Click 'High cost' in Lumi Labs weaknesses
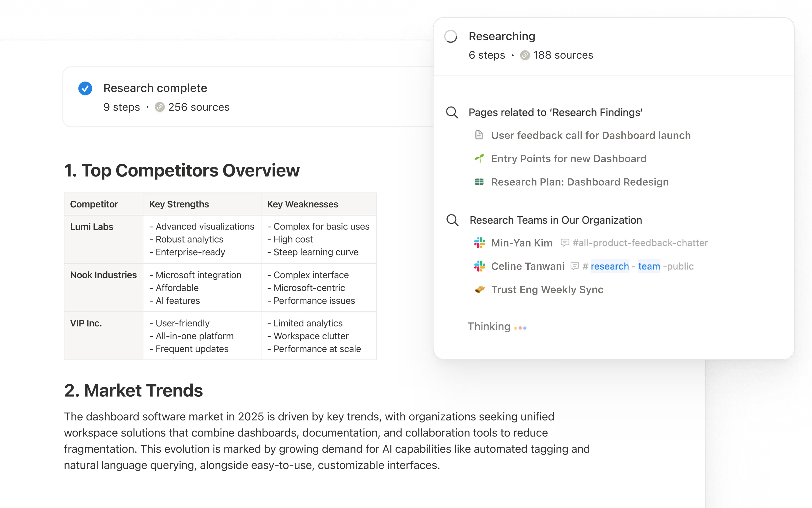The height and width of the screenshot is (508, 812). tap(293, 239)
